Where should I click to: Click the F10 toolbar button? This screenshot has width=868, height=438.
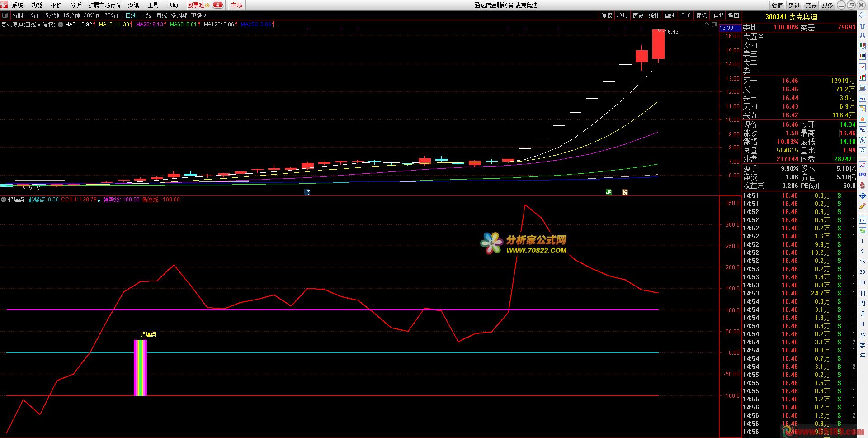(x=686, y=15)
